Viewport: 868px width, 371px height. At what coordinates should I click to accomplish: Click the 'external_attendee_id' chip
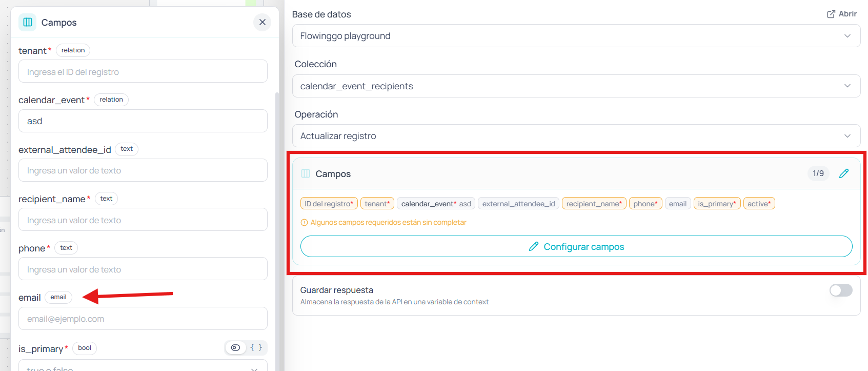(x=519, y=204)
